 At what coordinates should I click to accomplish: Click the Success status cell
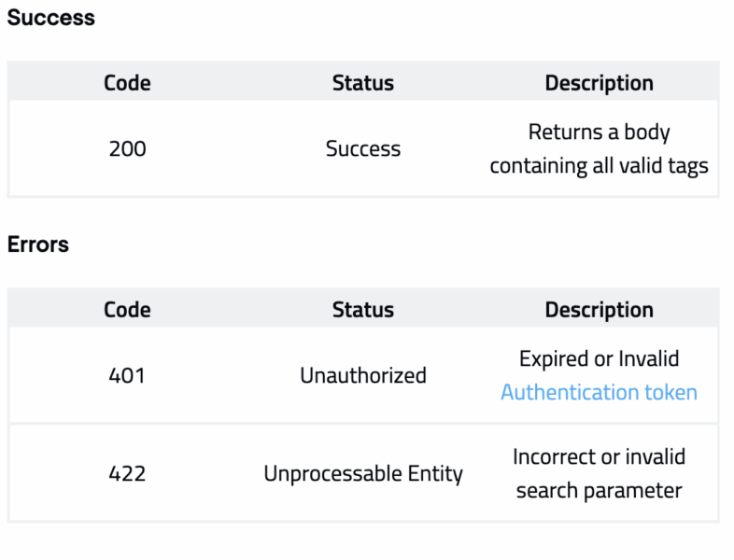[362, 148]
